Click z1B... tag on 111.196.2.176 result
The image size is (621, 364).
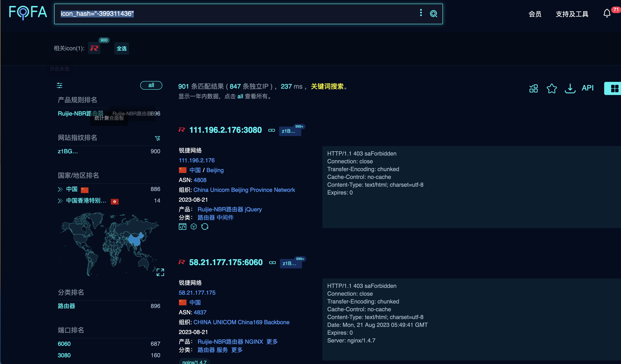(290, 131)
